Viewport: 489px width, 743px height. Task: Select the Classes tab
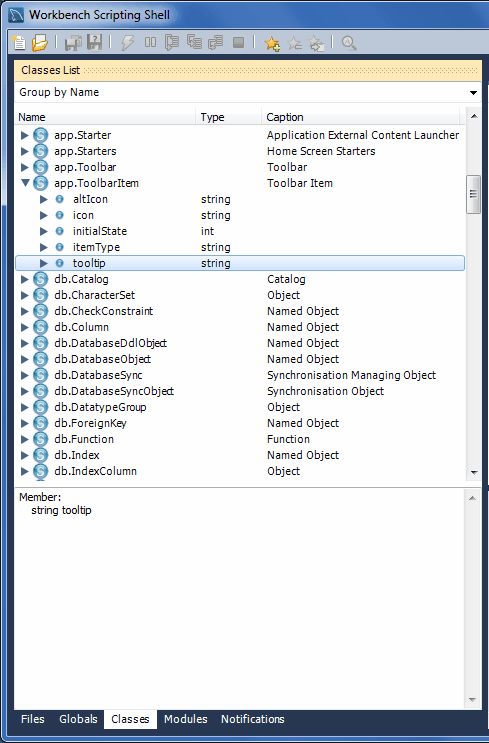click(130, 719)
